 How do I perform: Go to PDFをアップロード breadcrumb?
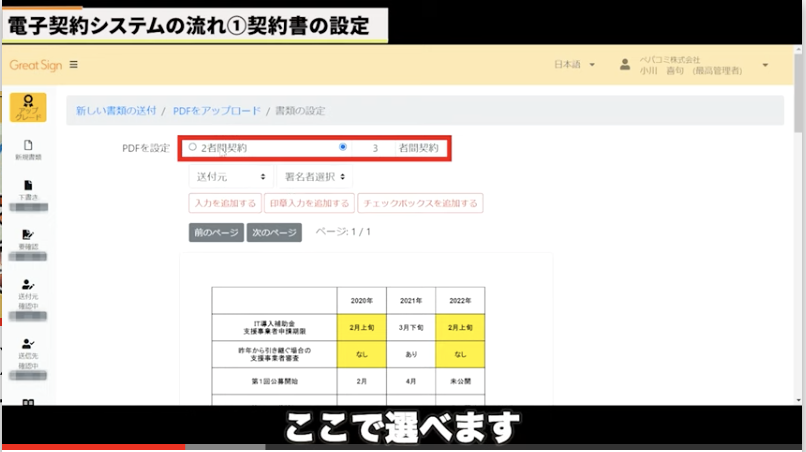pos(216,110)
